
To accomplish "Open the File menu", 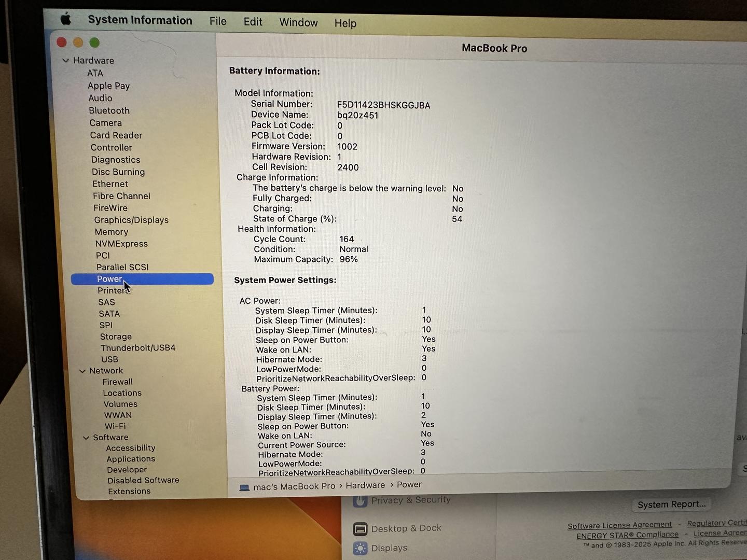I will click(x=218, y=21).
